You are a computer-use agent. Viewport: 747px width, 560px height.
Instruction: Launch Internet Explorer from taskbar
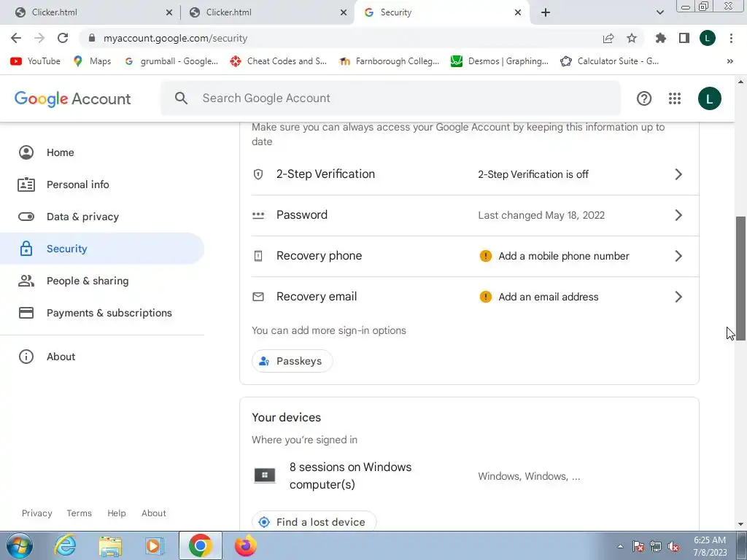point(65,545)
